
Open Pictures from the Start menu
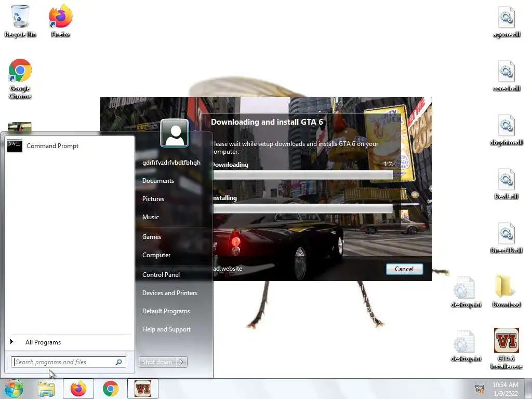pyautogui.click(x=153, y=199)
